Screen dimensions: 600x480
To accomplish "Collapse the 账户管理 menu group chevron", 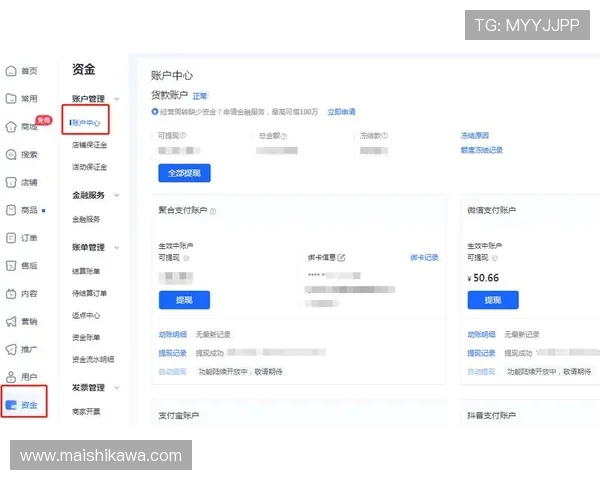I will [x=116, y=99].
